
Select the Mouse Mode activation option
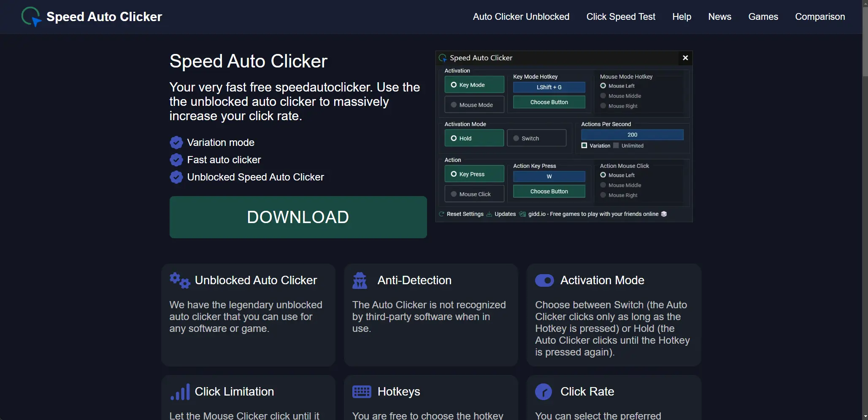pos(474,105)
